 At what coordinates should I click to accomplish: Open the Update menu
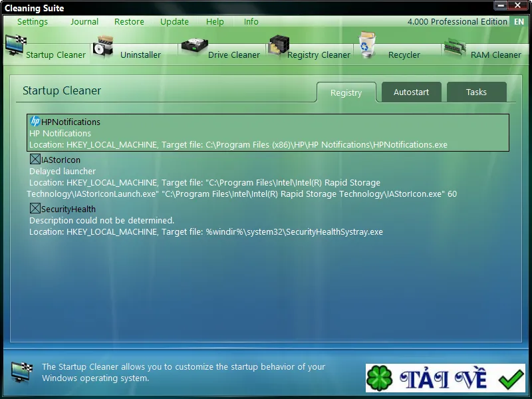click(x=174, y=22)
